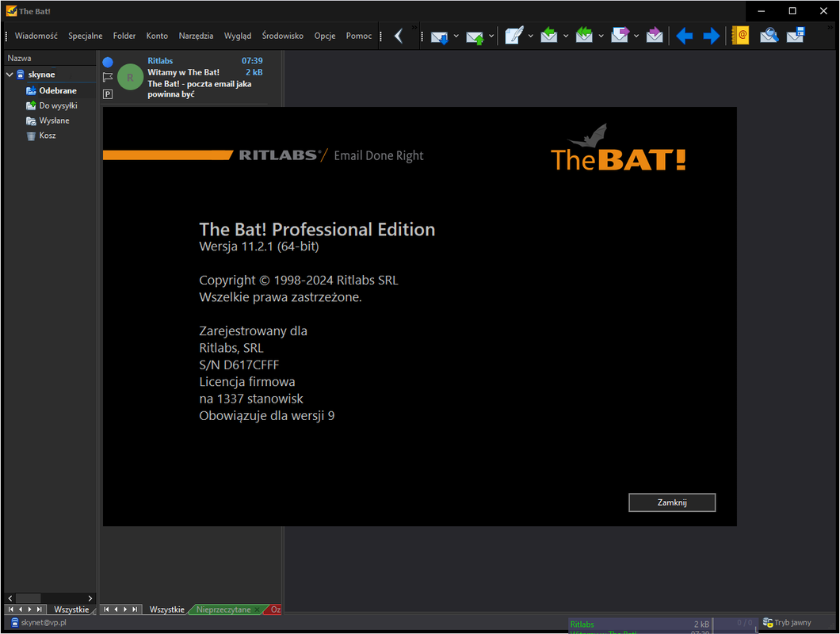Click the Save message envelope icon
Screen dimensions: 840x634
tap(796, 36)
